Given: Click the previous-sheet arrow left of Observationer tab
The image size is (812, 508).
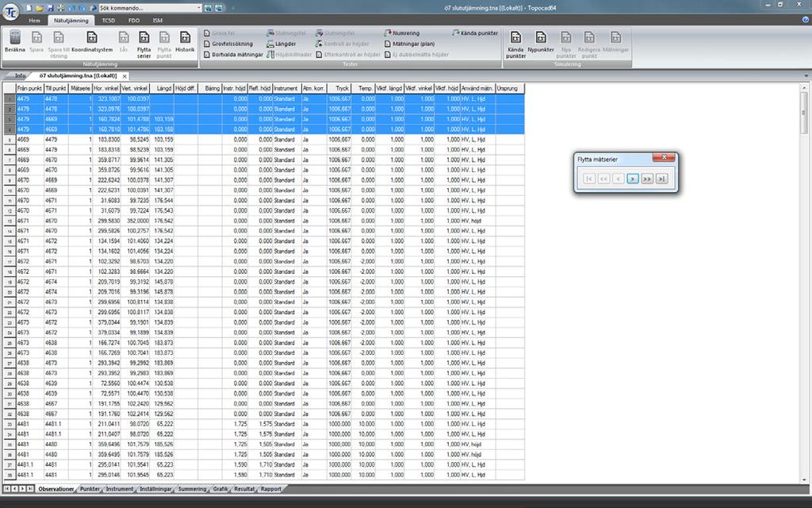Looking at the screenshot, I should pos(14,489).
